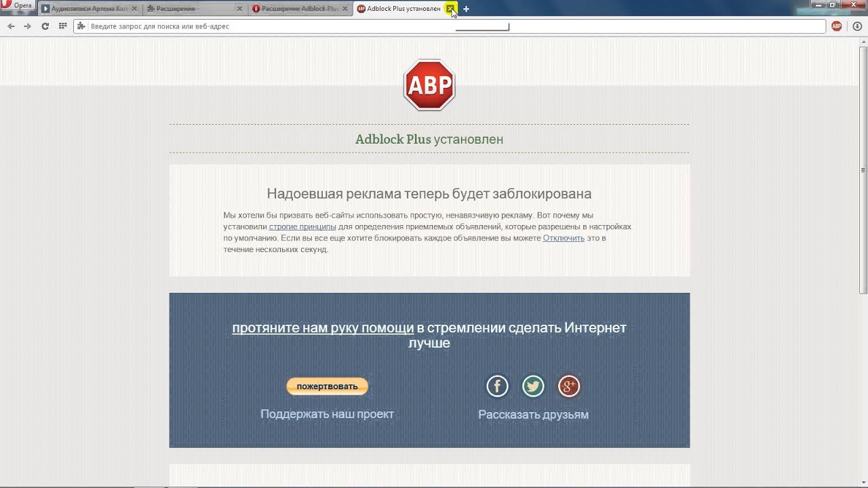Click the Рассказать друзьям text

click(533, 415)
